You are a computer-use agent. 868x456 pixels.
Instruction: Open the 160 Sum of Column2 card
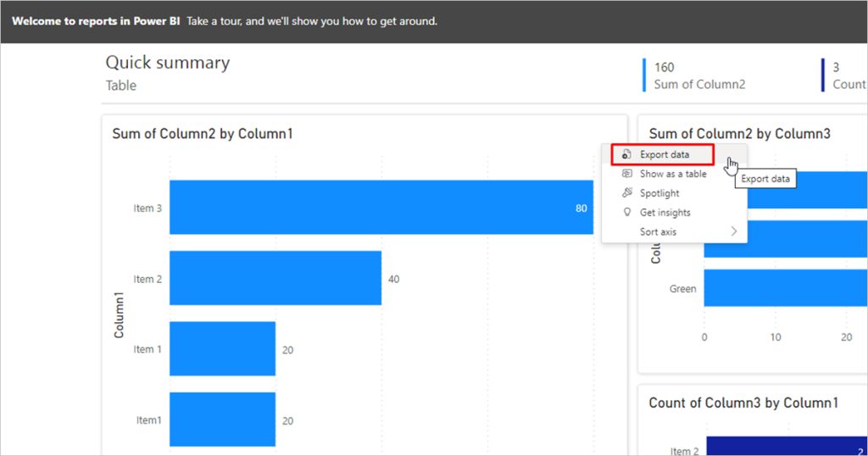tap(698, 75)
